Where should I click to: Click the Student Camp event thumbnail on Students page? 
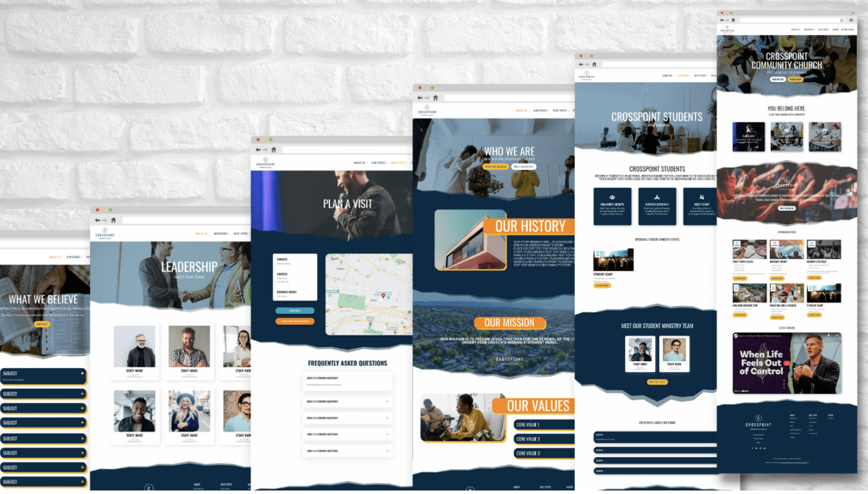[613, 260]
